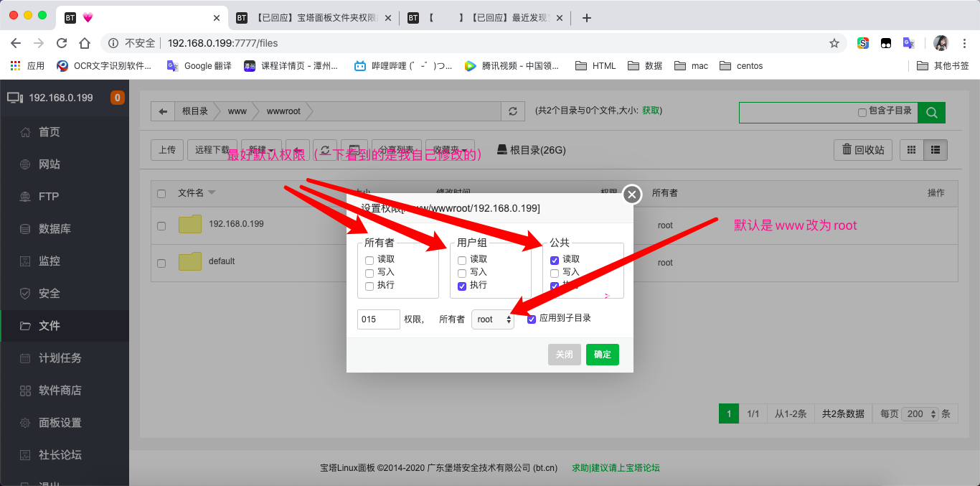980x486 pixels.
Task: Switch to the 最近发现 browser tab
Action: 486,18
